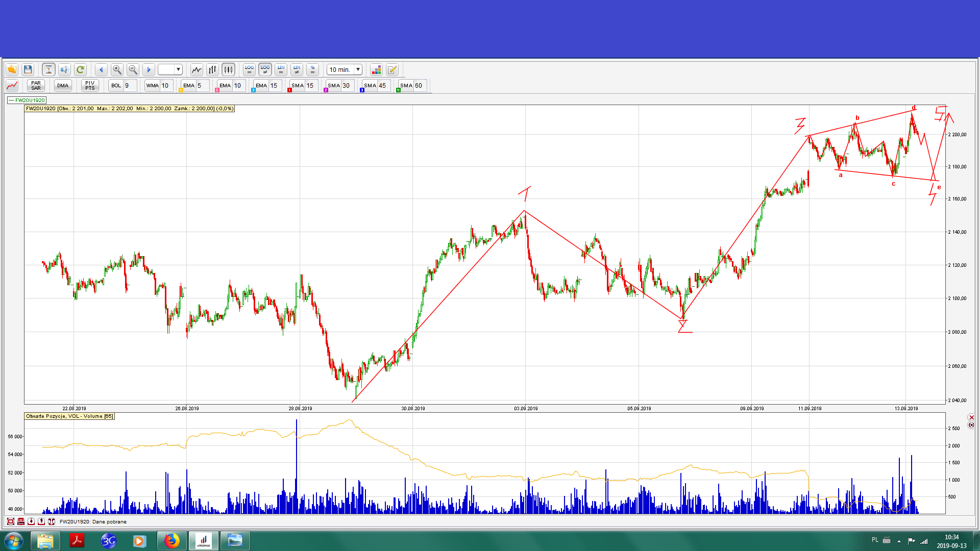Select candlestick chart type icon

228,70
